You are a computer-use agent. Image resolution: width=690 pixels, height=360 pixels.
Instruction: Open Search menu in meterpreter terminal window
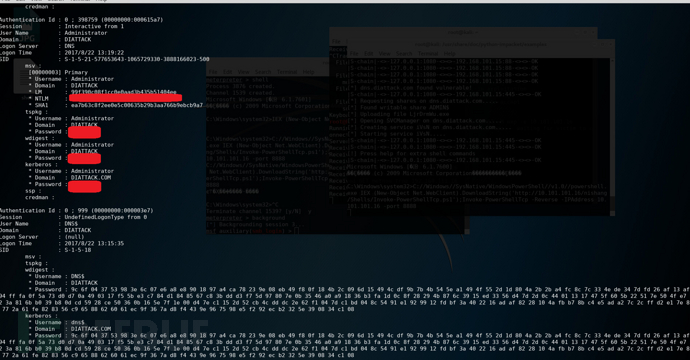click(263, 72)
